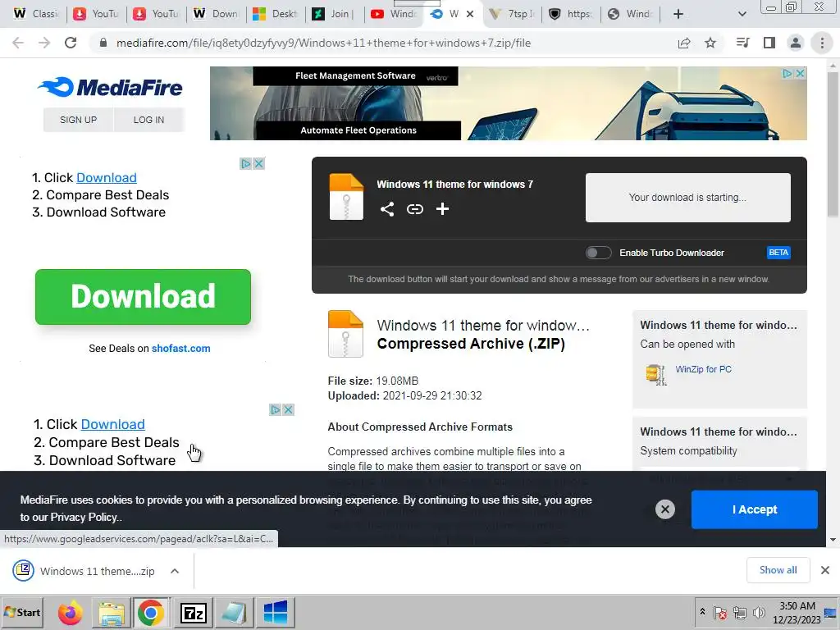This screenshot has width=840, height=630.
Task: Click the copy link icon under file title
Action: [x=414, y=209]
